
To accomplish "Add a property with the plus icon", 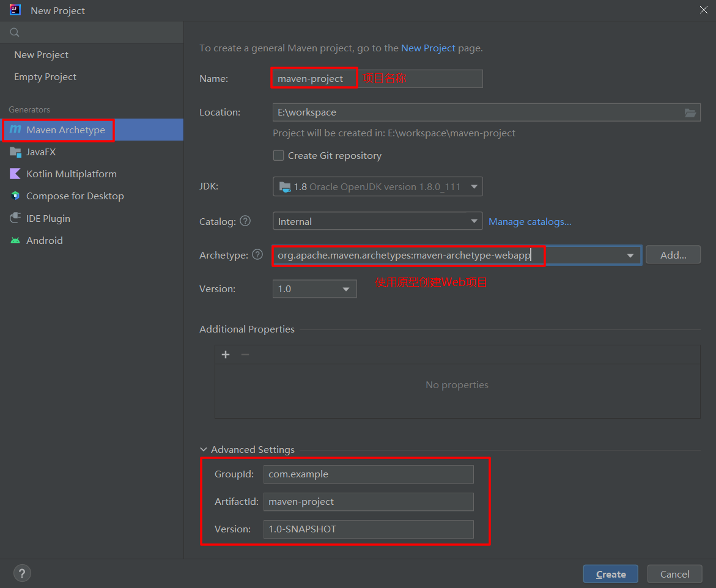I will 226,355.
